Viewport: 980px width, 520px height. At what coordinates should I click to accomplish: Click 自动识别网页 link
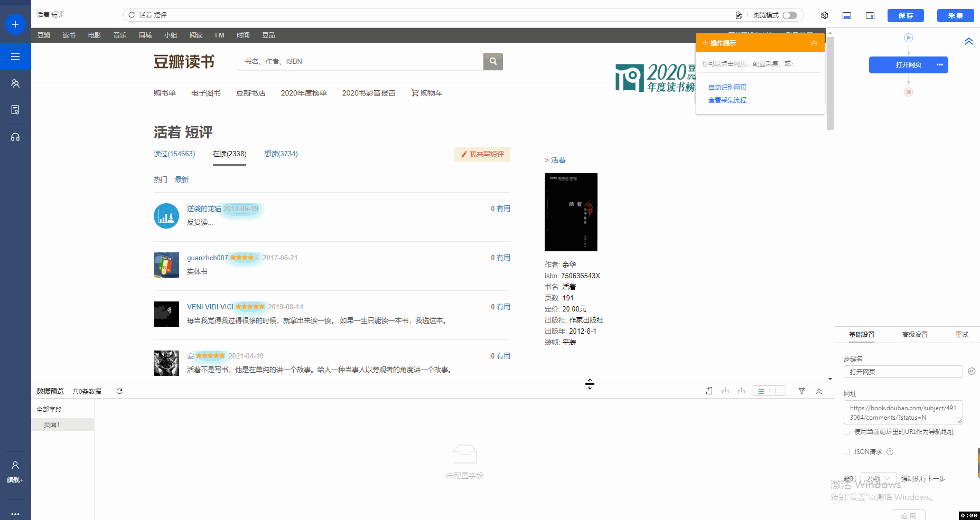(727, 88)
